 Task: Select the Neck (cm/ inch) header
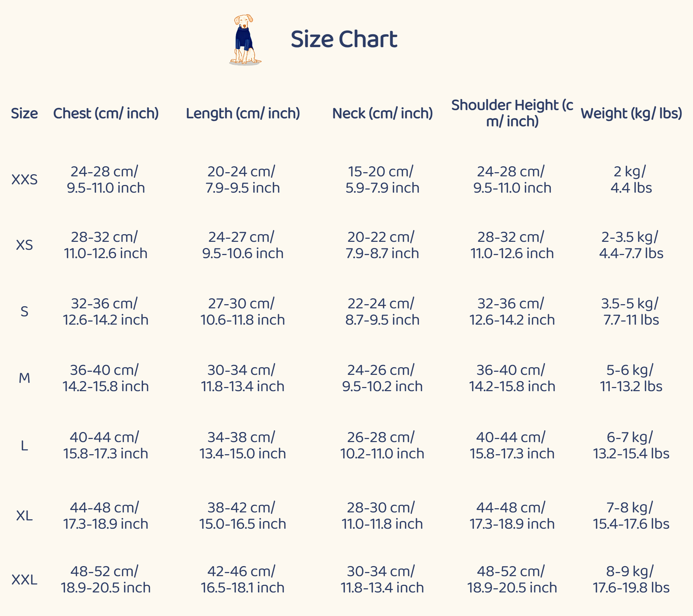(382, 113)
